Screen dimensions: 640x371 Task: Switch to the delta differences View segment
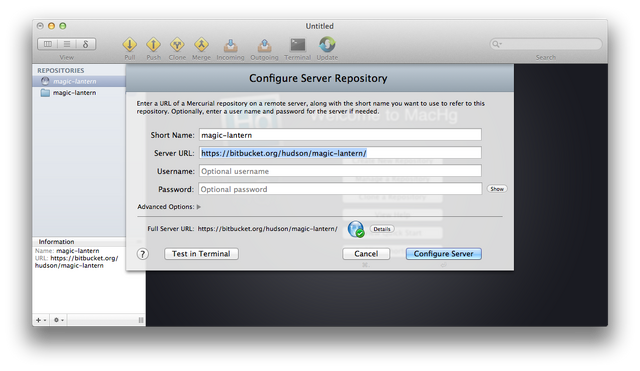coord(86,44)
